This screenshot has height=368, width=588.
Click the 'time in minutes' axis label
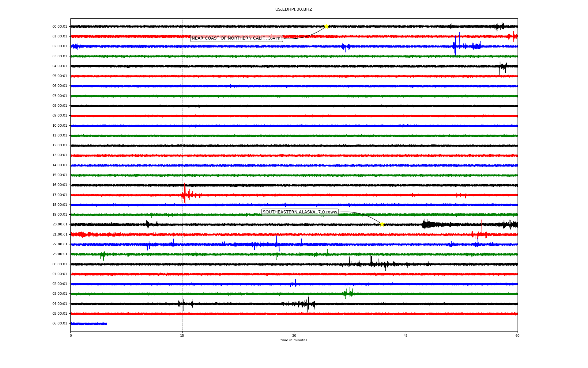point(294,340)
